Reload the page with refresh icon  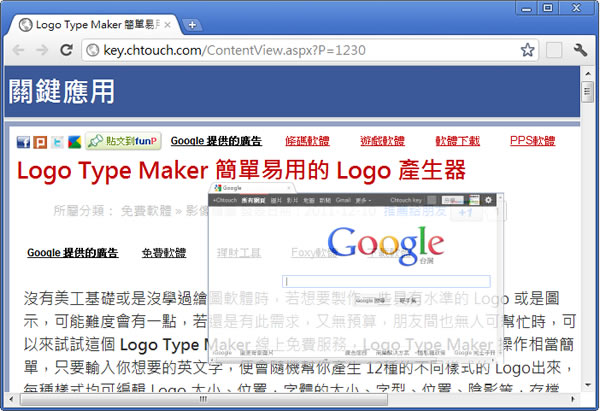point(67,50)
